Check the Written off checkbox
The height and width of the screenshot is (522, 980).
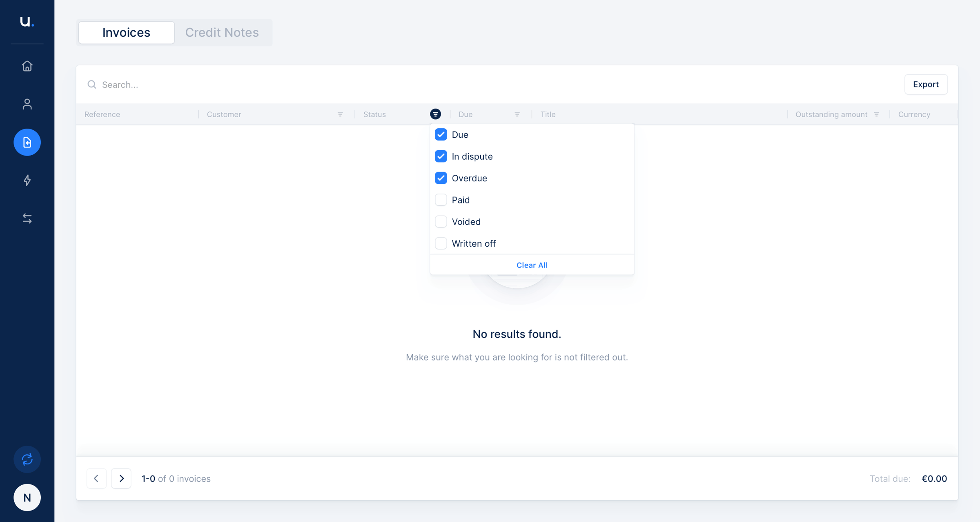[x=441, y=243]
